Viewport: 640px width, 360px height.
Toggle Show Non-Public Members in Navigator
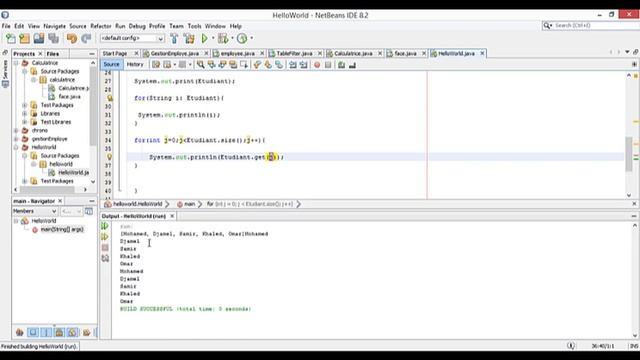pos(59,332)
